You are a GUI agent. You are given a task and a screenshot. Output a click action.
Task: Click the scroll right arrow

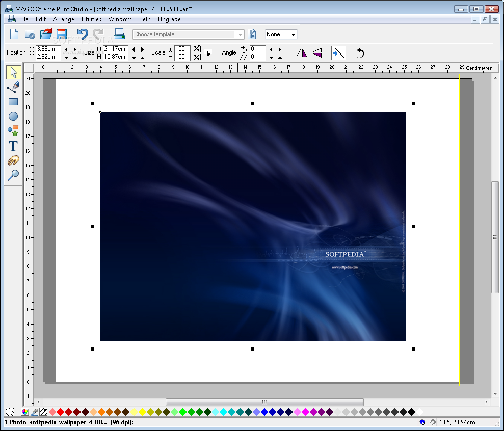point(486,402)
